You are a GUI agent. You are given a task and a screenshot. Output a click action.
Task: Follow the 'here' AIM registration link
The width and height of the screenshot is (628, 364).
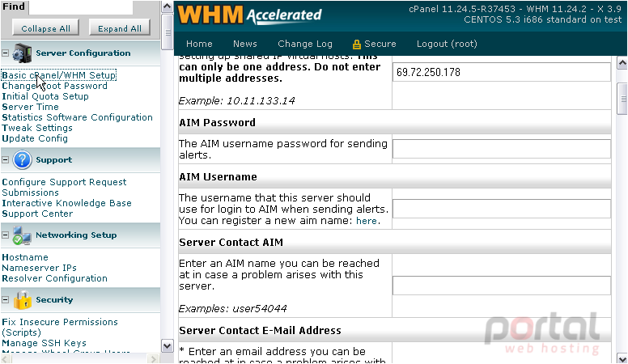pos(366,221)
